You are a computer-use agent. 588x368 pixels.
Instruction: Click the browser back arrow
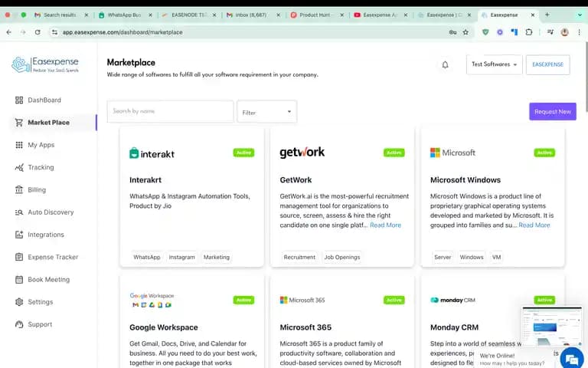pos(9,32)
